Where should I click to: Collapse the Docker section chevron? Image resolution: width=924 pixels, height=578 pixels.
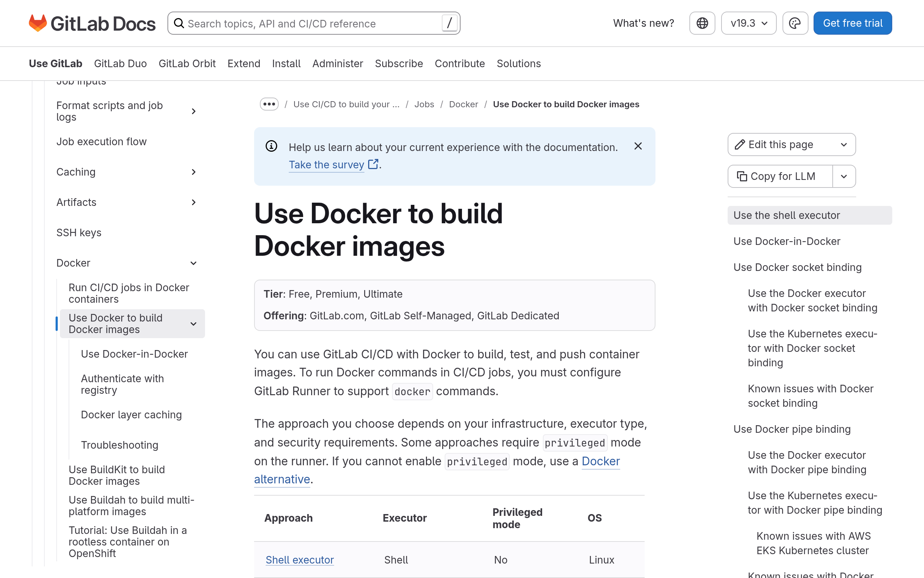(193, 263)
